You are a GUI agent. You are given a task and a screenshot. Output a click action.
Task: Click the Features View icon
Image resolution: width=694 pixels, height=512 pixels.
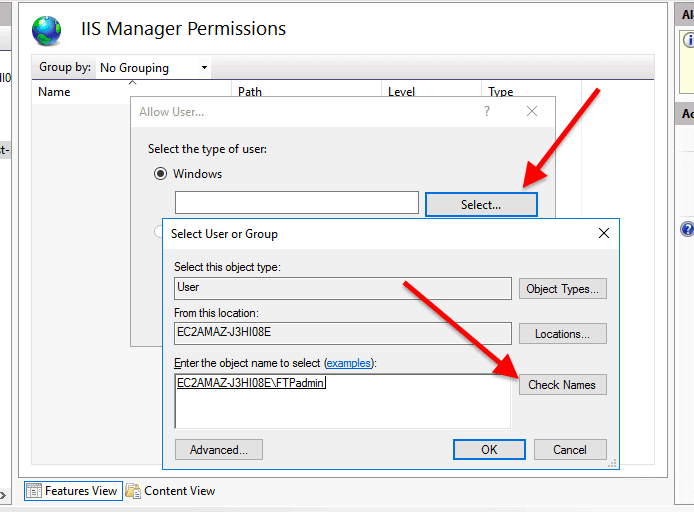click(x=34, y=491)
